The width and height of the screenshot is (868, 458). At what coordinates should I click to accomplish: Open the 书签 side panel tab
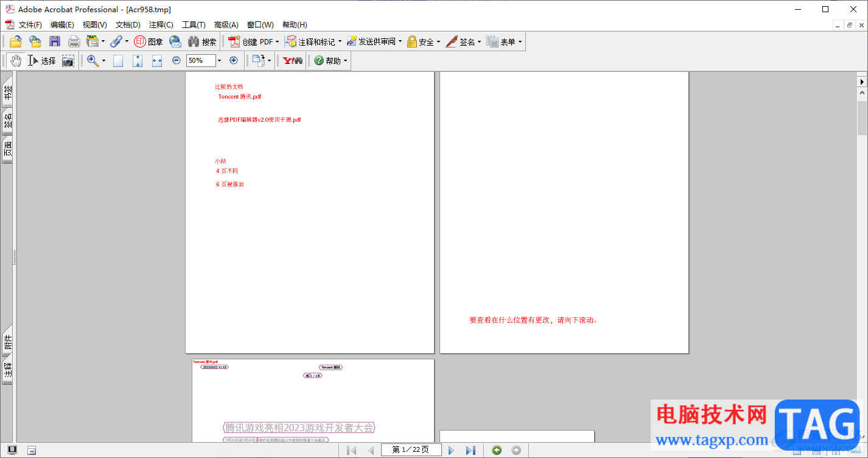pyautogui.click(x=7, y=91)
